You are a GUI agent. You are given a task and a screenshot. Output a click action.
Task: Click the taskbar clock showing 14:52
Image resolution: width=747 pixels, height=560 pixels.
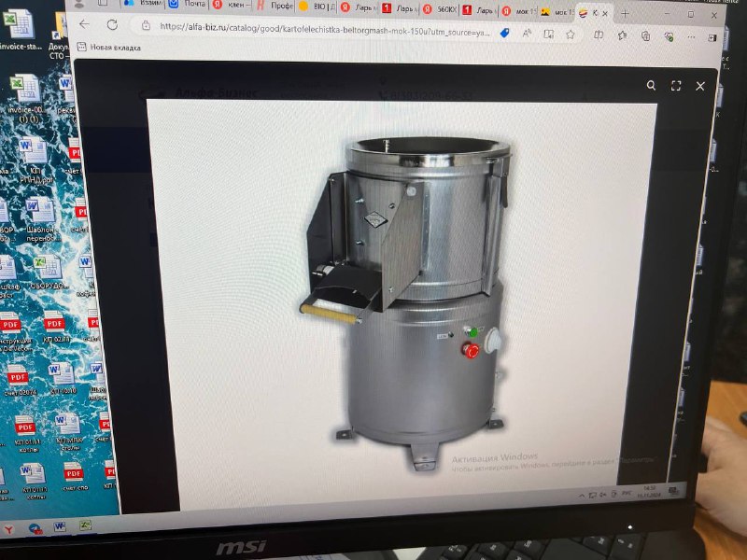(648, 492)
